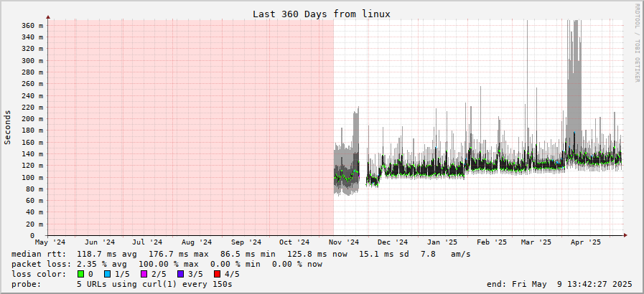644x294 pixels.
Task: Click the Mar '25 x-axis label
Action: click(536, 242)
